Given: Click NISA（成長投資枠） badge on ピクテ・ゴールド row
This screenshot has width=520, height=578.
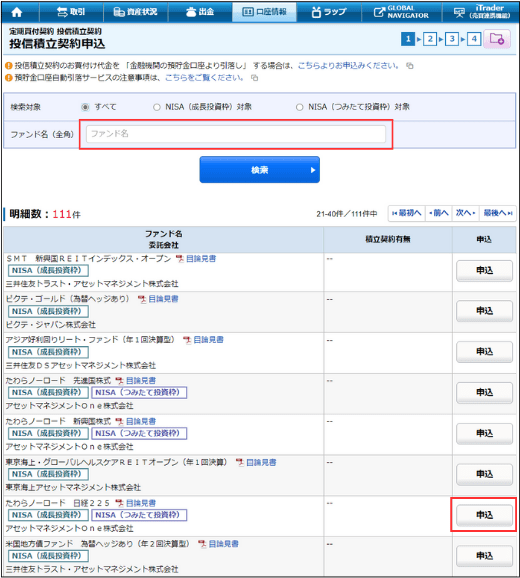Looking at the screenshot, I should pyautogui.click(x=48, y=311).
